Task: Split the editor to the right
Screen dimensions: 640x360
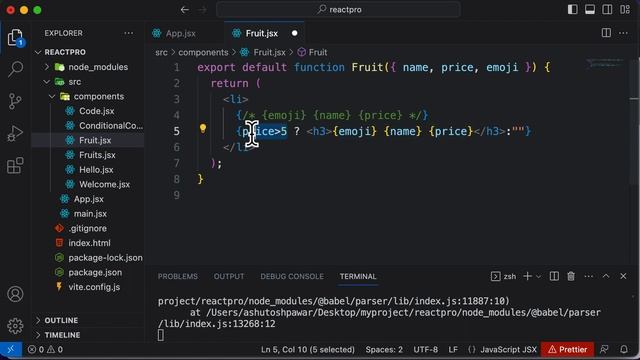Action: click(606, 33)
